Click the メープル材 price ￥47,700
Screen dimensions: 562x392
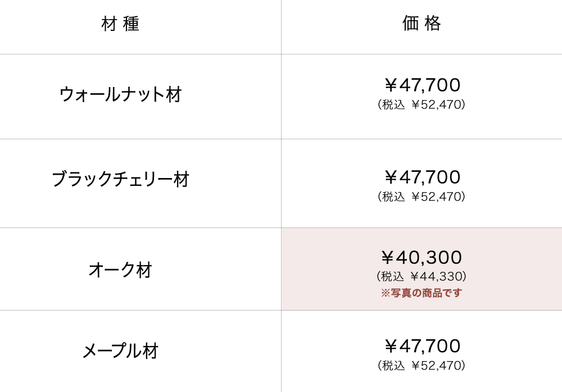coord(422,347)
